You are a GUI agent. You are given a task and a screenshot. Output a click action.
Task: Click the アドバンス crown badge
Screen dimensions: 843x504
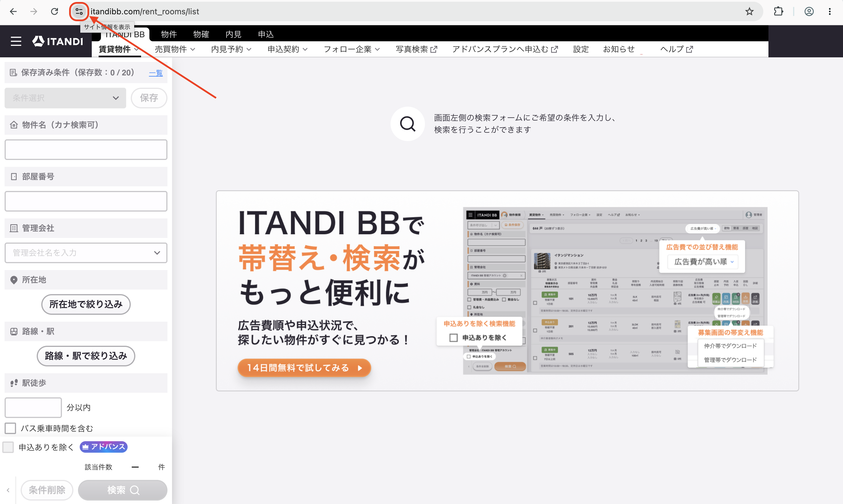tap(104, 447)
